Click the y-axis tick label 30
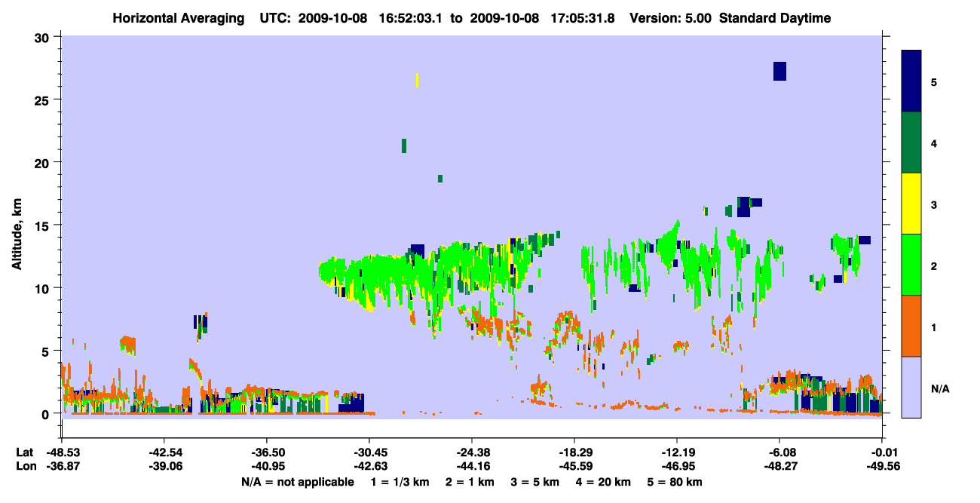The width and height of the screenshot is (980, 503). click(x=44, y=37)
